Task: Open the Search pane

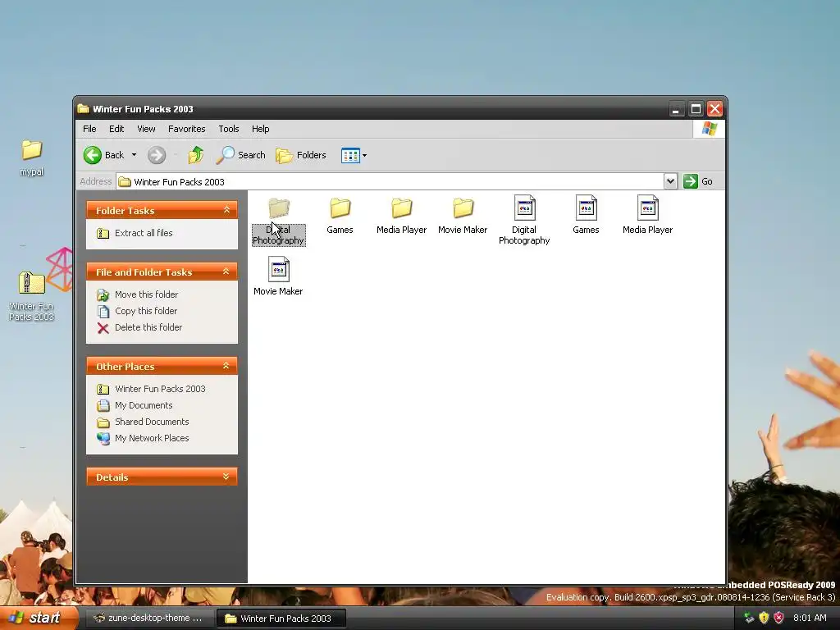Action: click(x=240, y=155)
